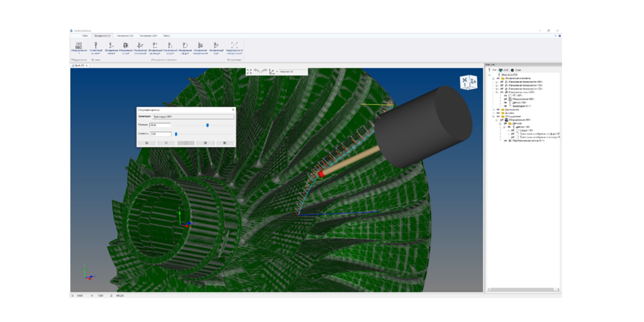The height and width of the screenshot is (322, 644).
Task: Open the coordinate system dropdown arrow in viewport
Action: coord(277,71)
